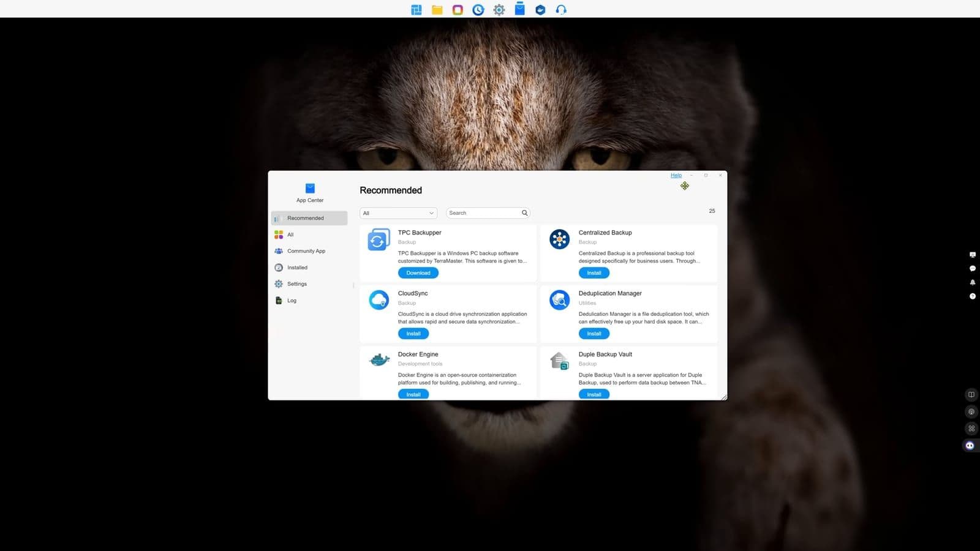Screen dimensions: 980x551
Task: Focus the Search input field
Action: tap(488, 213)
